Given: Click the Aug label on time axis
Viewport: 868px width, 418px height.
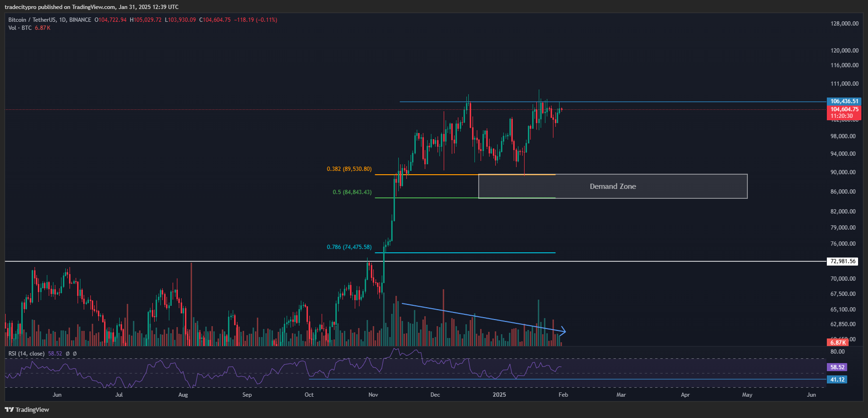Looking at the screenshot, I should click(183, 395).
